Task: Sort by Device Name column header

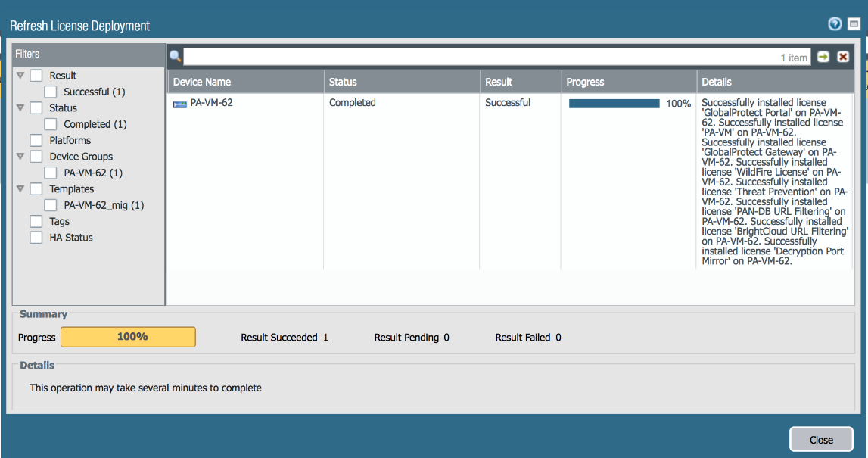Action: coord(246,82)
